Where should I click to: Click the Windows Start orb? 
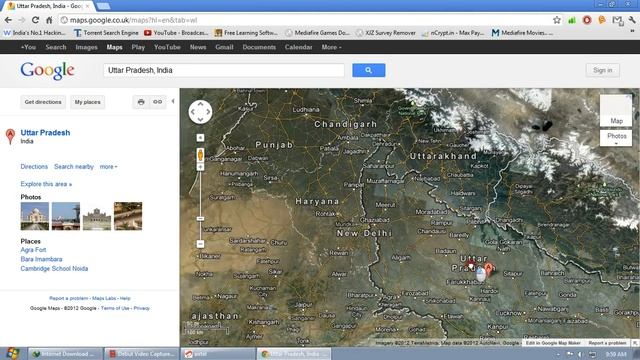12,353
